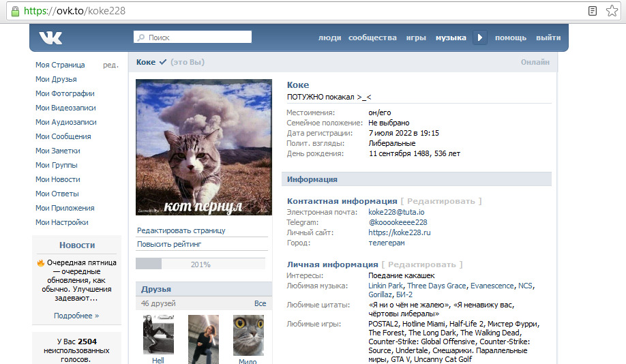Open Мои Сообщения in sidebar
Screen dimensions: 626x364
point(63,136)
